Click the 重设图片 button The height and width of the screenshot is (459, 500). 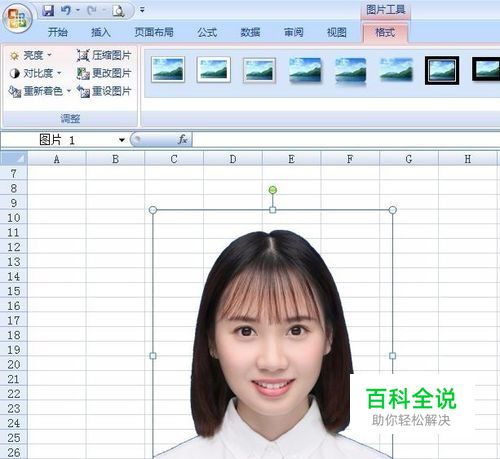tap(104, 91)
